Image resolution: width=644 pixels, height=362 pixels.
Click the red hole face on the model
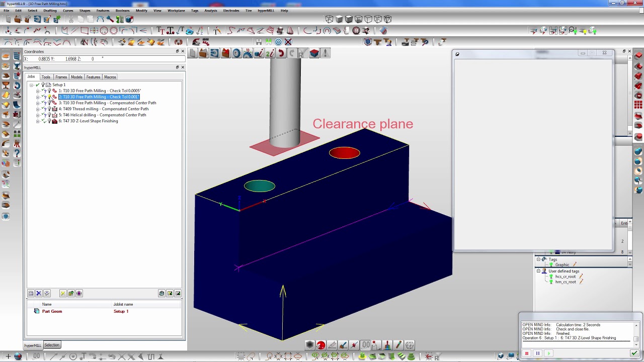[x=345, y=153]
